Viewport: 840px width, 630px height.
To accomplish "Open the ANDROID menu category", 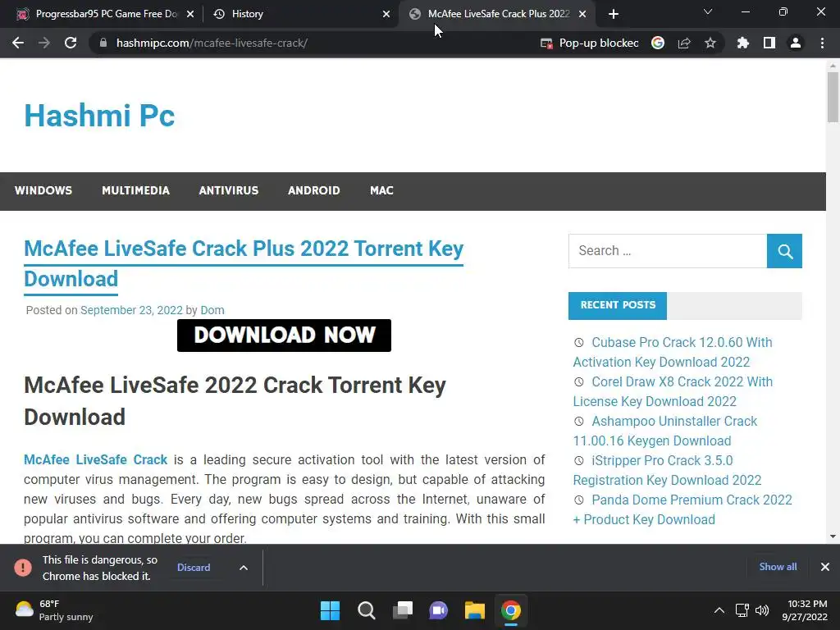I will [x=314, y=190].
